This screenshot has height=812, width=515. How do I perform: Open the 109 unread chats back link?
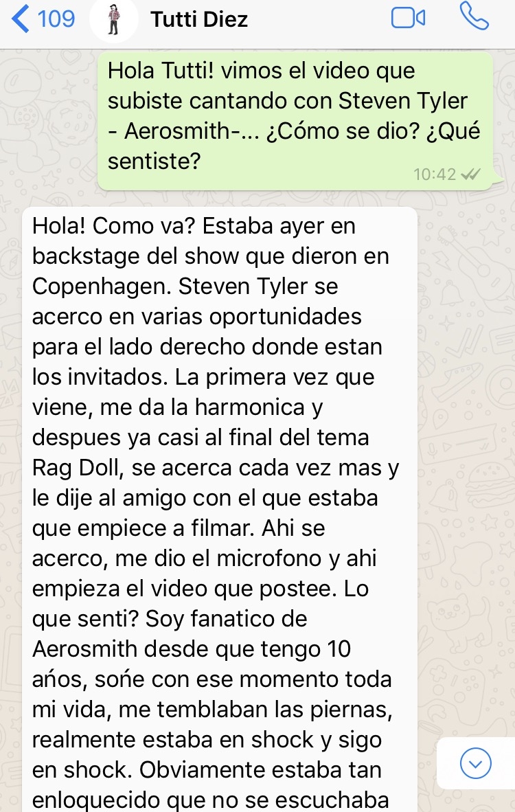click(x=56, y=19)
